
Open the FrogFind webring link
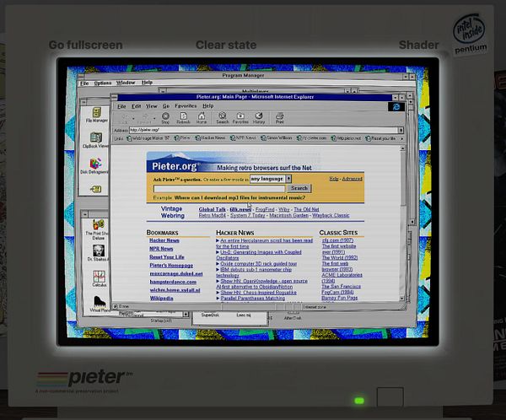tap(265, 209)
